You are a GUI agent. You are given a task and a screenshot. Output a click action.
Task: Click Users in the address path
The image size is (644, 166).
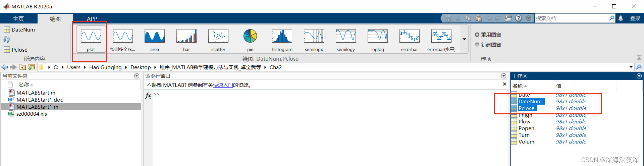pos(74,67)
